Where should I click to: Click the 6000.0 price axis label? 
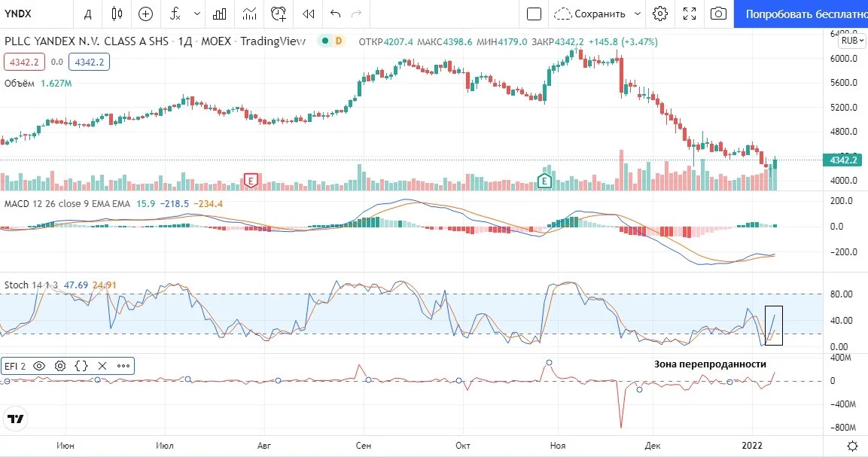point(844,59)
